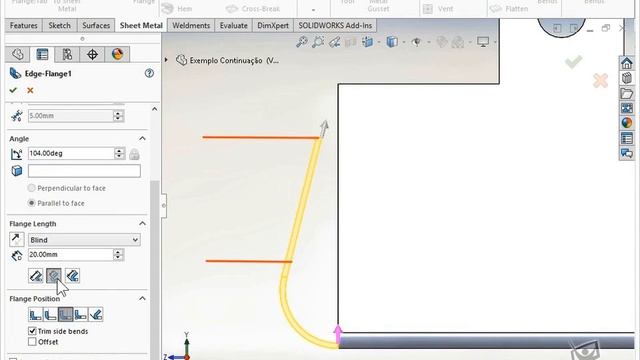This screenshot has width=640, height=360.
Task: Click the empty face selection box
Action: click(84, 171)
